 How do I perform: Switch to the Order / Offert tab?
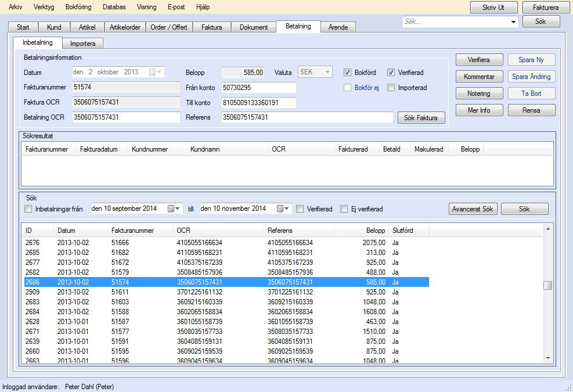point(169,27)
